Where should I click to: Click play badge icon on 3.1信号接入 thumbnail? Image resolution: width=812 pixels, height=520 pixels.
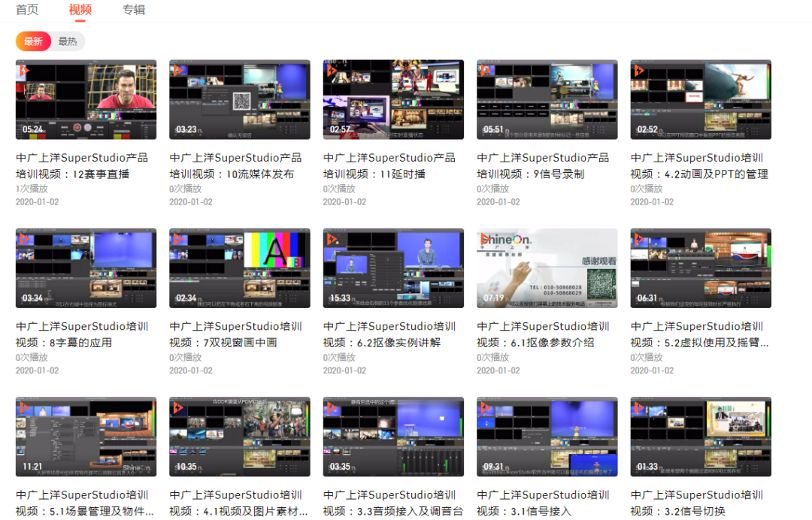[485, 407]
